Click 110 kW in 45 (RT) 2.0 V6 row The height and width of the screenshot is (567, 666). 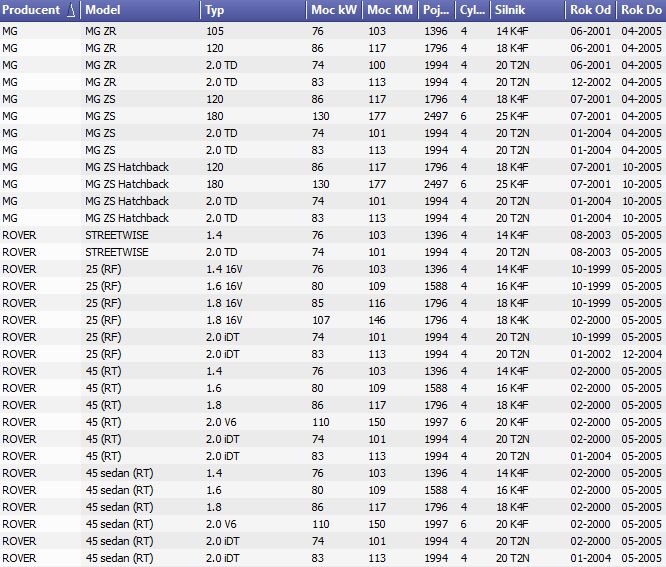321,422
